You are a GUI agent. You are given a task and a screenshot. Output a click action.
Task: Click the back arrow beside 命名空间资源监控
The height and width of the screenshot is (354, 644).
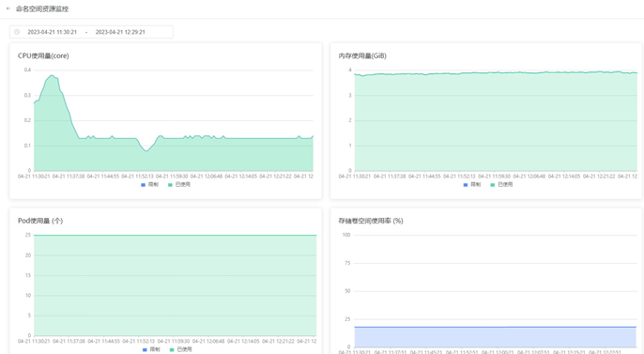coord(8,8)
